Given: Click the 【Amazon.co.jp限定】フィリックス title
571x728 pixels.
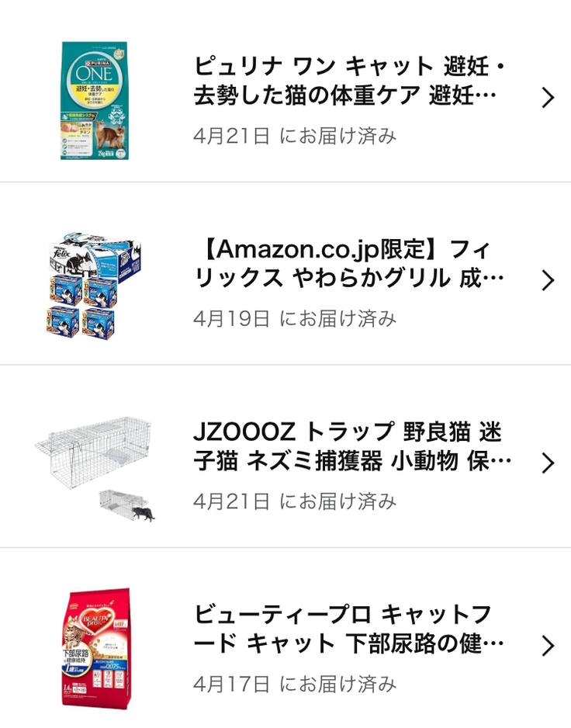Looking at the screenshot, I should (x=349, y=264).
